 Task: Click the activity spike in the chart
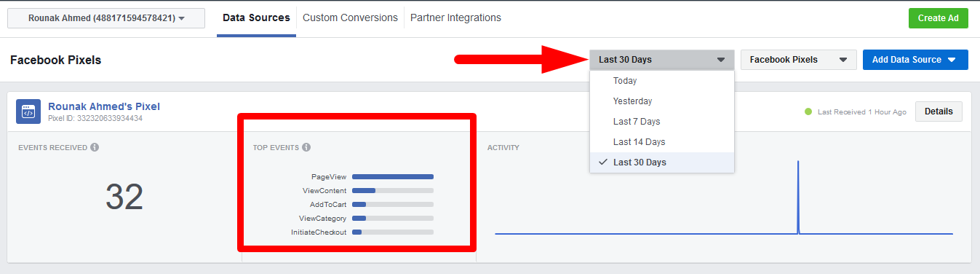(798, 197)
